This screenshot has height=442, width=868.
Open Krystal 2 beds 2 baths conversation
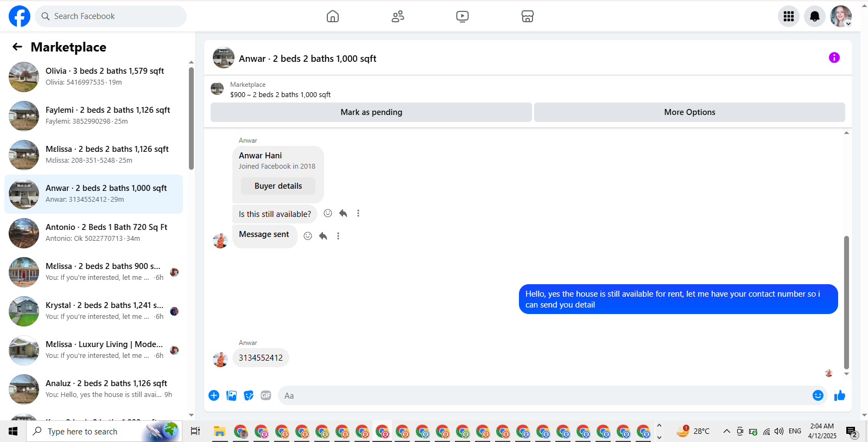93,311
